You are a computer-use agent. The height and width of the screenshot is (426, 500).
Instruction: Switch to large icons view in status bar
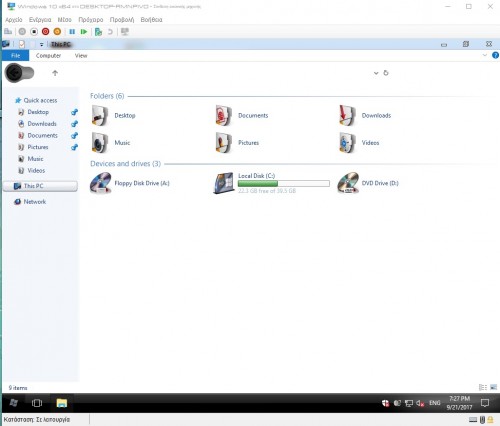[494, 387]
